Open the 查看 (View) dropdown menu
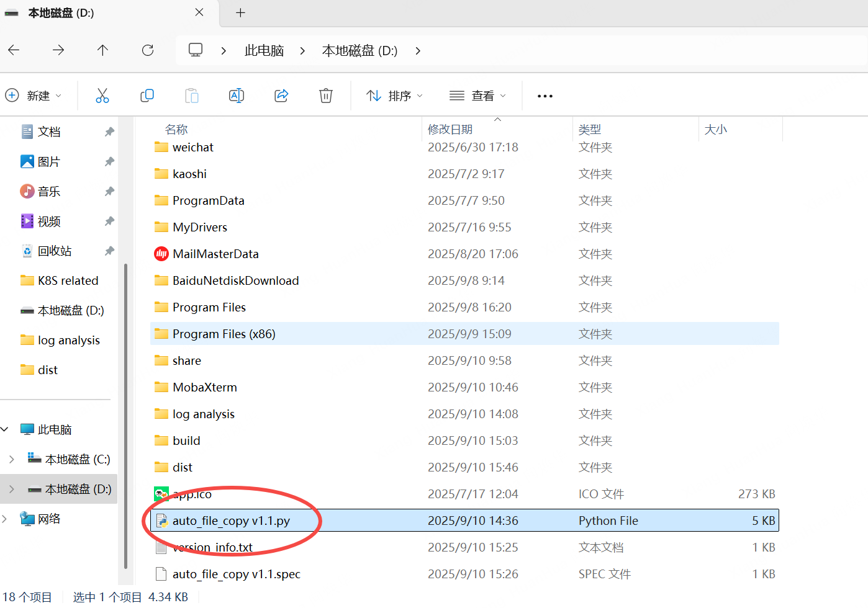This screenshot has height=608, width=868. 477,96
